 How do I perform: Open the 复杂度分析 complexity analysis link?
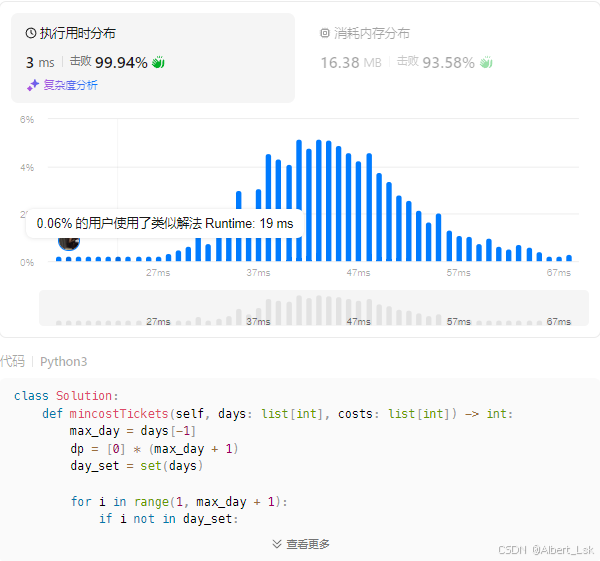click(70, 85)
